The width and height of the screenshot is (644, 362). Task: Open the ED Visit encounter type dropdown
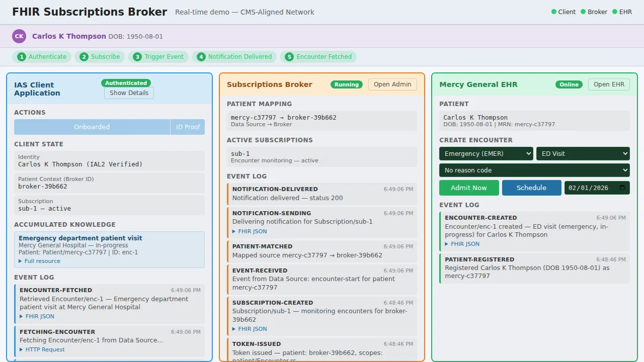click(x=583, y=154)
